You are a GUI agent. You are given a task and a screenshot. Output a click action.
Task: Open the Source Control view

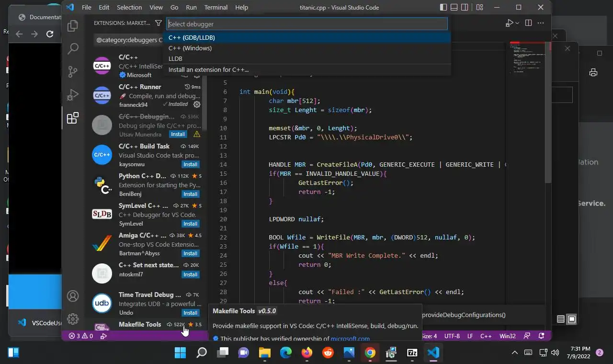(x=73, y=71)
